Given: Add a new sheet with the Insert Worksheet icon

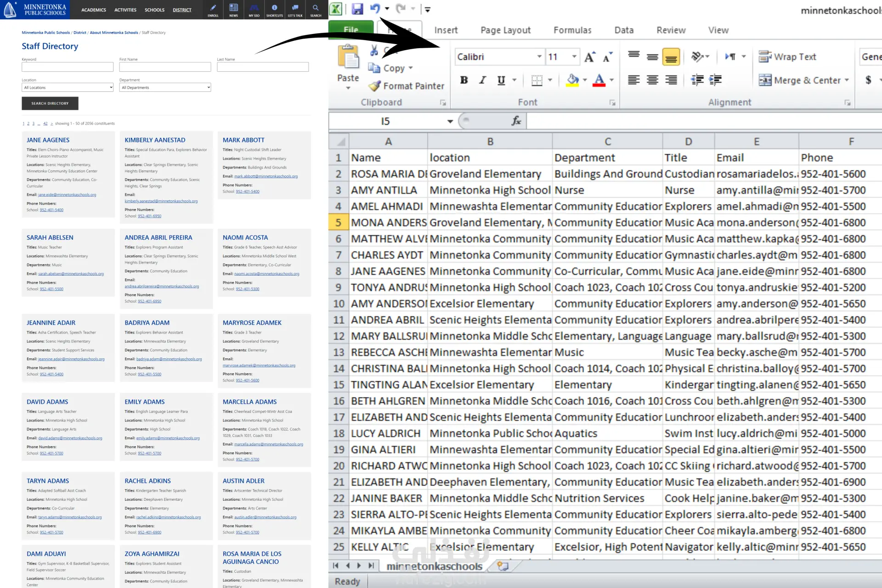Looking at the screenshot, I should [x=503, y=566].
